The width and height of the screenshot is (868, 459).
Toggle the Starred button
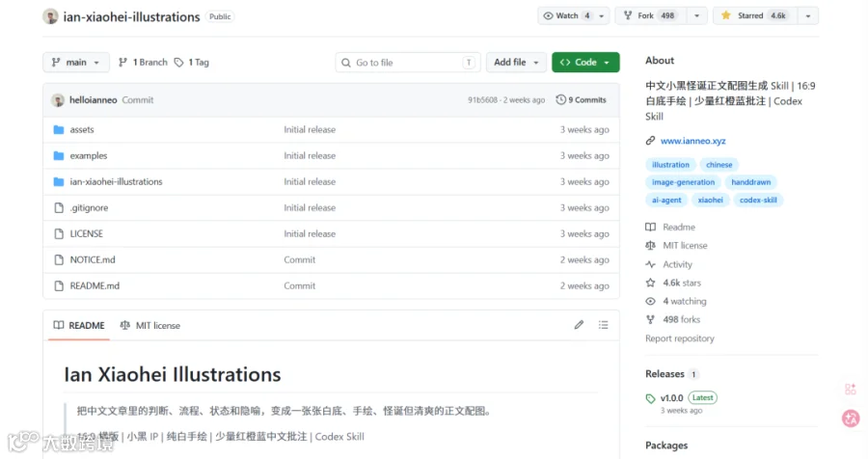click(754, 15)
